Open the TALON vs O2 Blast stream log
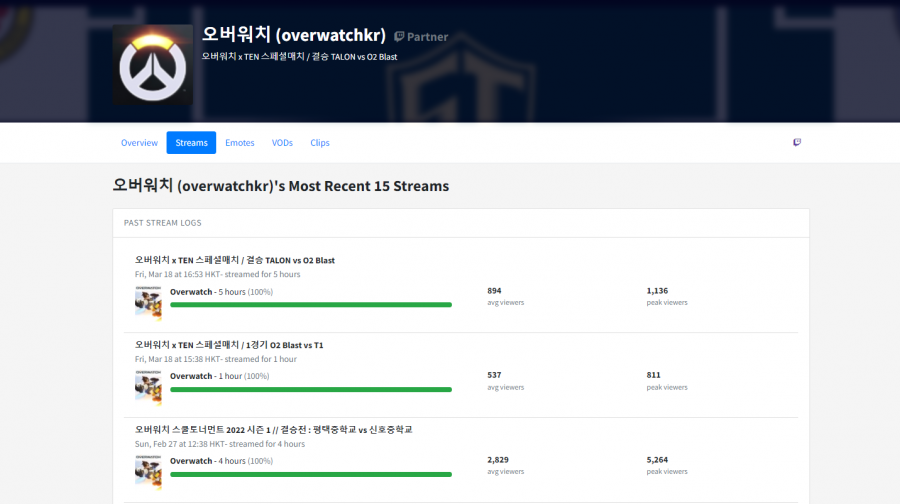 pos(235,260)
